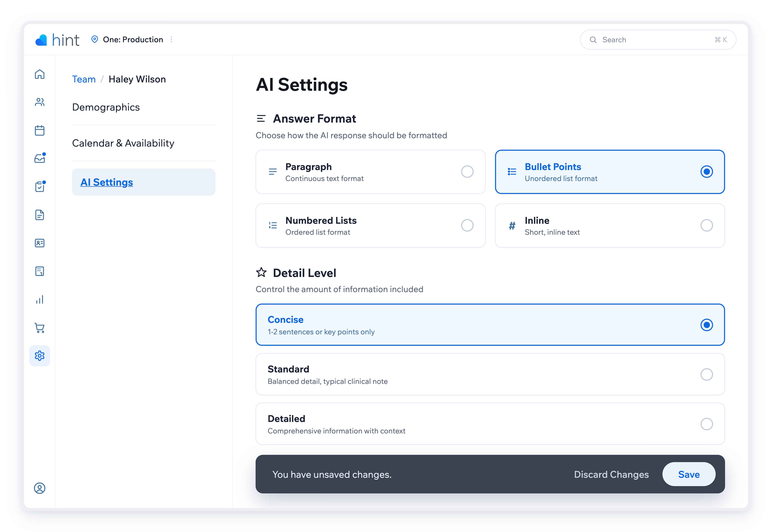Click the "Continuous text format" description
The height and width of the screenshot is (532, 772).
point(324,178)
